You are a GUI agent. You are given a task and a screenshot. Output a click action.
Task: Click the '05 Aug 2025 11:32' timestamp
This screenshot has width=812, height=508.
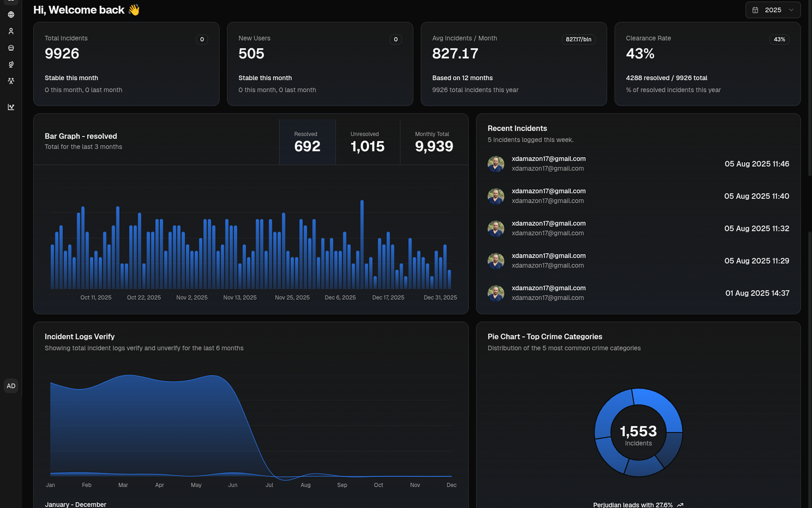tap(757, 229)
